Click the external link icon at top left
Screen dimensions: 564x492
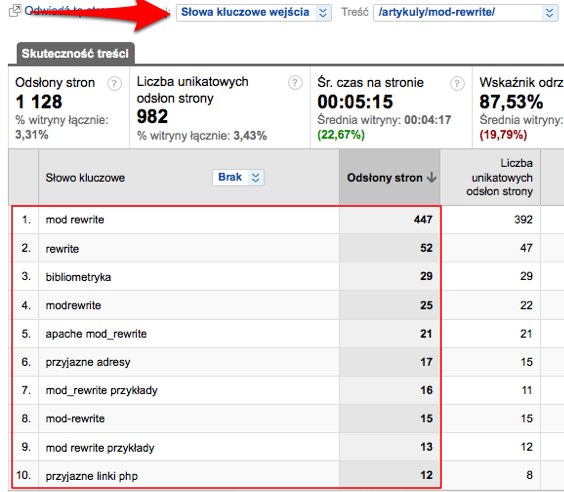[x=15, y=11]
